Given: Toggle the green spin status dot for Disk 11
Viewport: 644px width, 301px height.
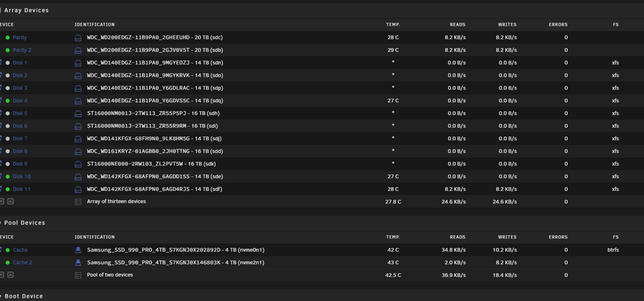Looking at the screenshot, I should (7, 190).
